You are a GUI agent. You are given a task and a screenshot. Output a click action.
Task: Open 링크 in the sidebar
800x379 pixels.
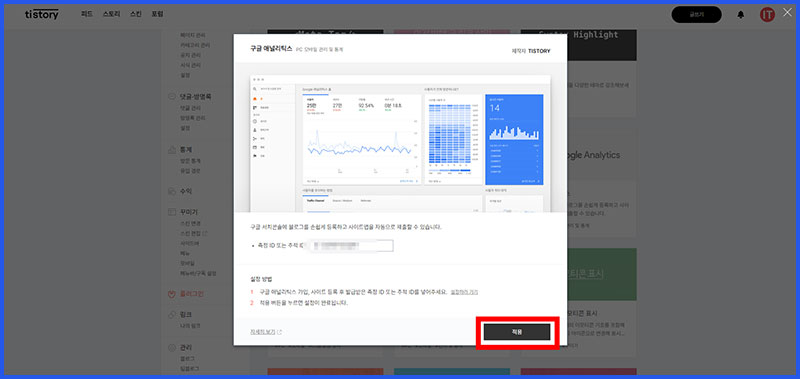pyautogui.click(x=186, y=315)
